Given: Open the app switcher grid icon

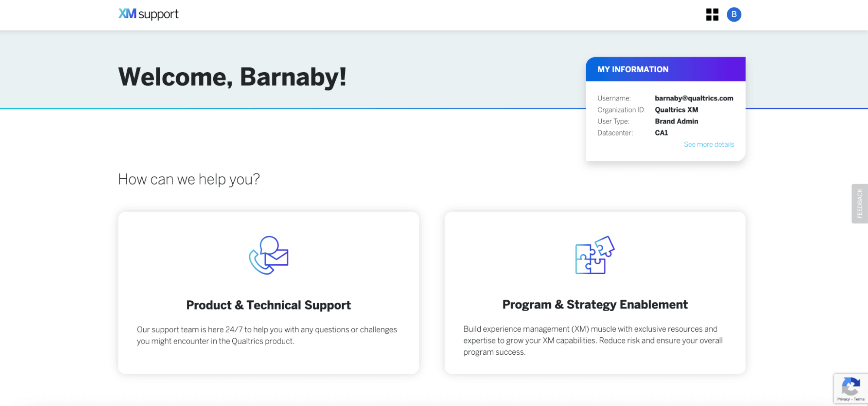Looking at the screenshot, I should (712, 14).
